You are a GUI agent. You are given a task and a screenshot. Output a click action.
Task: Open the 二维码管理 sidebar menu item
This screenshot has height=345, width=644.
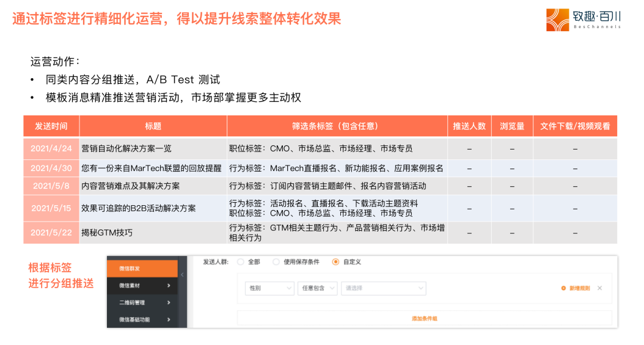coord(142,302)
